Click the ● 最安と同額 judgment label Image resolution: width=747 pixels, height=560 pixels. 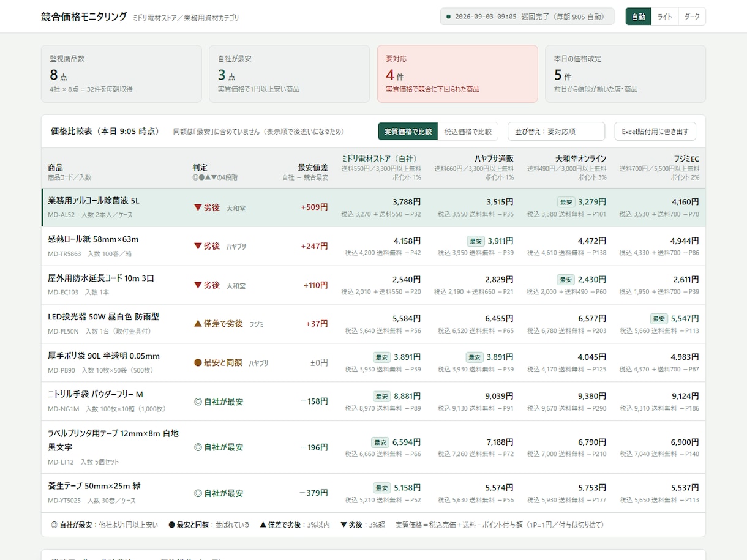click(x=218, y=362)
